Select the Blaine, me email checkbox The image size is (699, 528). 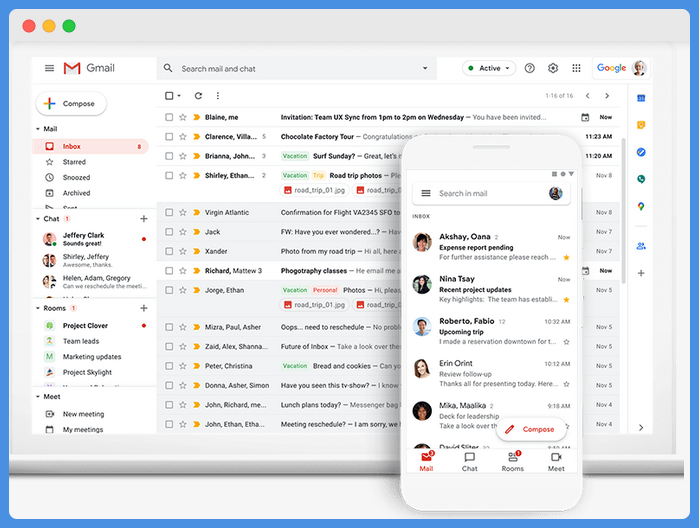point(169,117)
